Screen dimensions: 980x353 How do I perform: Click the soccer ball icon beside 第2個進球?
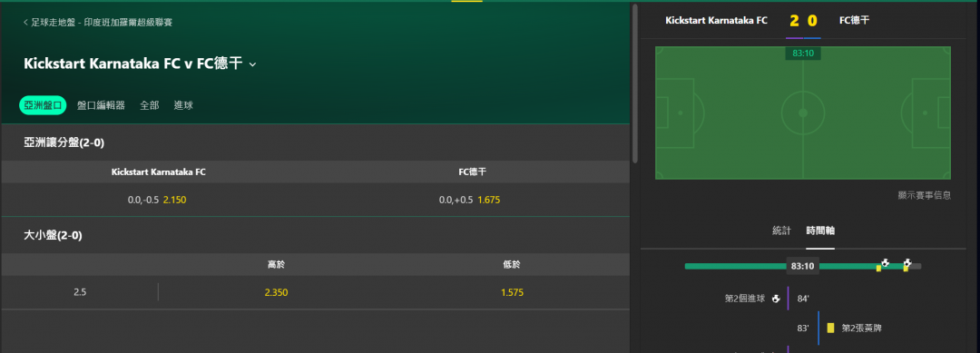[776, 299]
